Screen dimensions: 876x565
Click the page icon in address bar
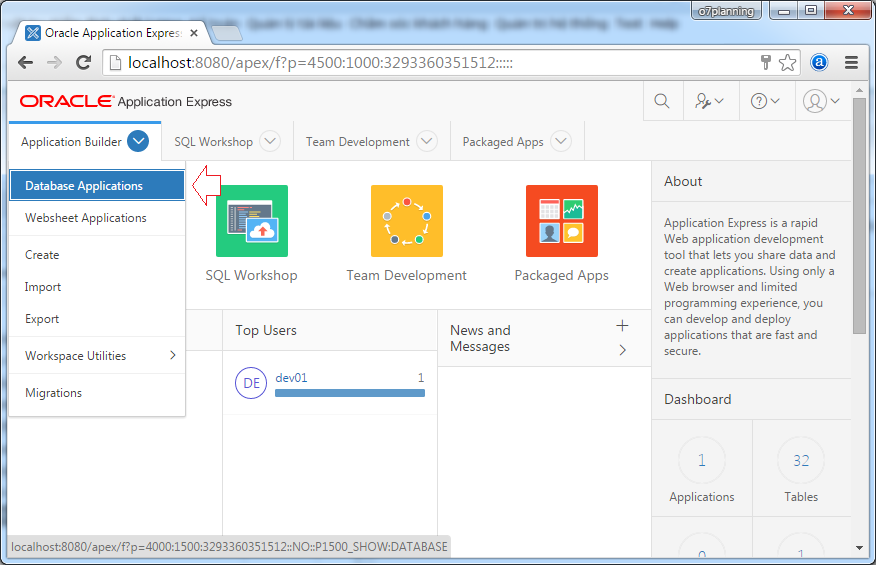pyautogui.click(x=115, y=63)
